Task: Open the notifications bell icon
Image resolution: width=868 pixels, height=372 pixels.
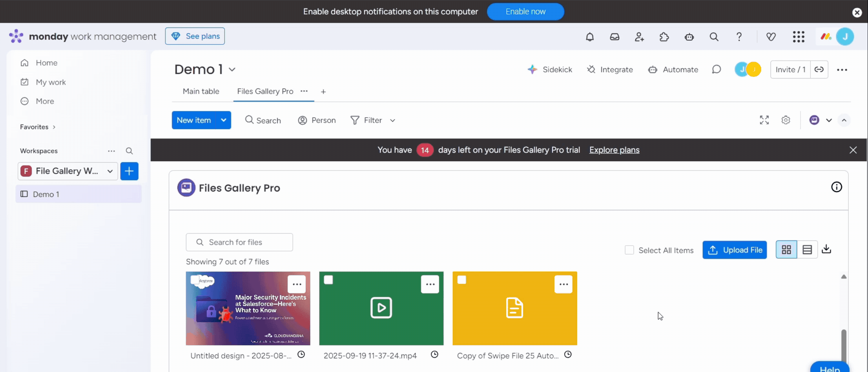Action: tap(590, 37)
